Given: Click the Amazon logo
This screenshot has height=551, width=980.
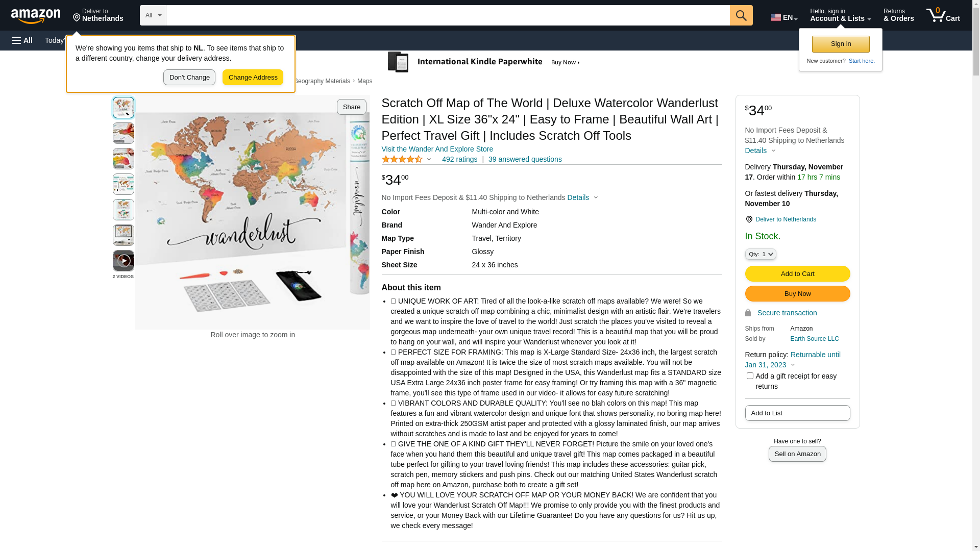Looking at the screenshot, I should pos(36,16).
